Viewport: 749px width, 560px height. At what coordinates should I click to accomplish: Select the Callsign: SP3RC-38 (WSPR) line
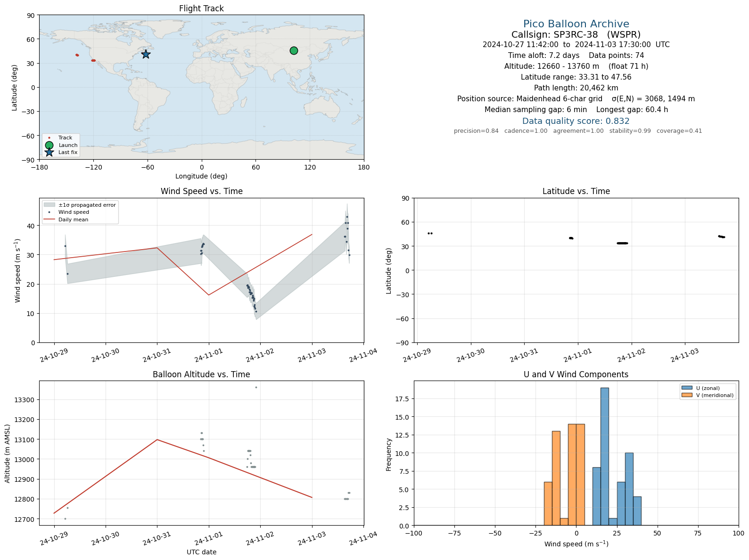pos(576,34)
